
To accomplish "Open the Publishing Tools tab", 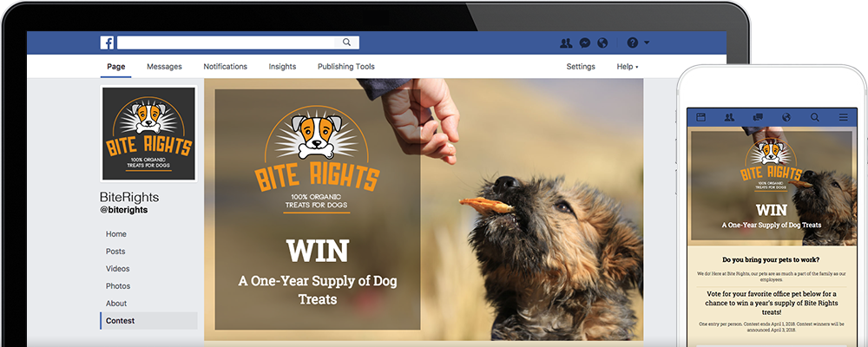I will (x=346, y=67).
